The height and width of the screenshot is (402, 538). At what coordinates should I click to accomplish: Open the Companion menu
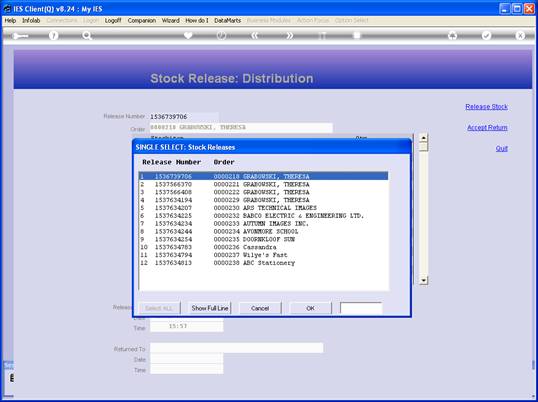coord(142,21)
